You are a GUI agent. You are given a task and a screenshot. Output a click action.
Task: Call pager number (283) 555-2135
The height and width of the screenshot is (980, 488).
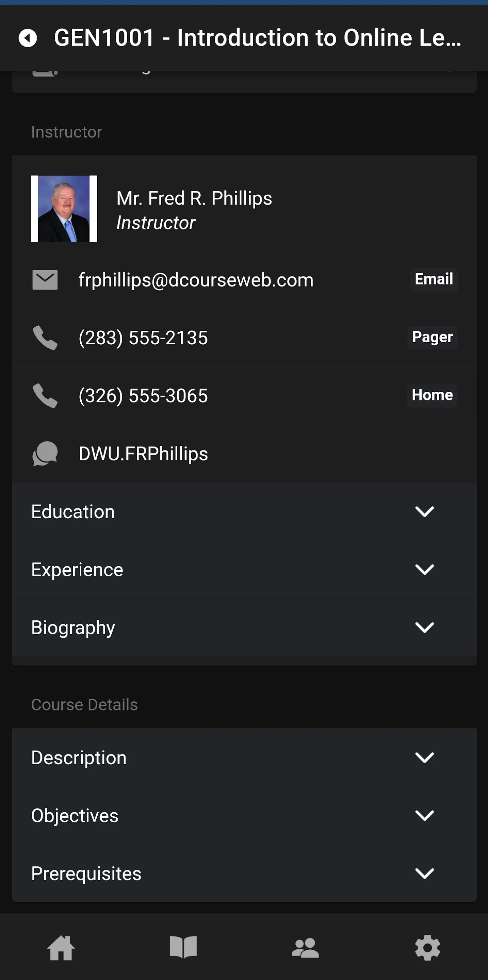[x=143, y=338]
